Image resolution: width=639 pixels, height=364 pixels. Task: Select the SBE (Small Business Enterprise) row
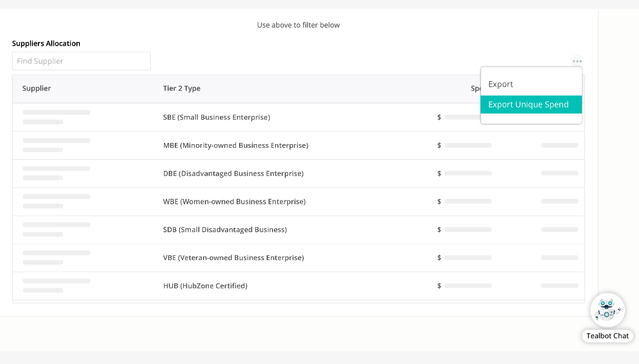click(216, 117)
